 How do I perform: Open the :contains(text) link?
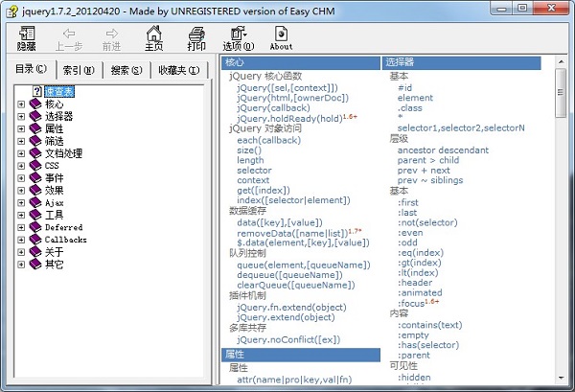coord(430,325)
